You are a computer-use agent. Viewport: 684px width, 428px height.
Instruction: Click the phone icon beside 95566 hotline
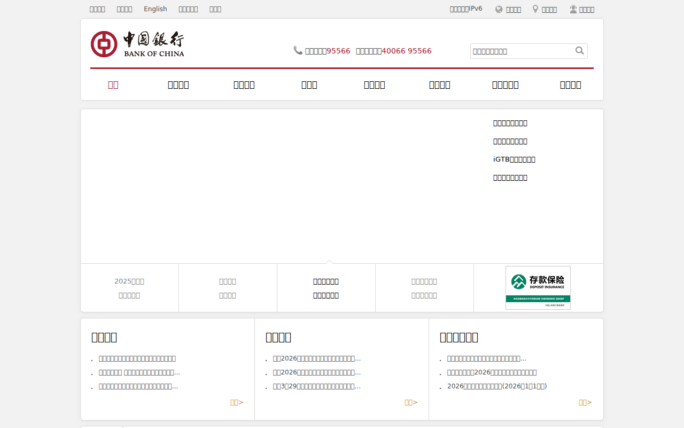[x=298, y=50]
